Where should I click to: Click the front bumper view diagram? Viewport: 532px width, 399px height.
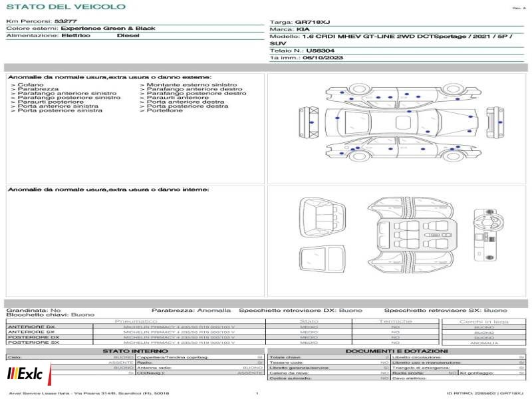[x=310, y=122]
